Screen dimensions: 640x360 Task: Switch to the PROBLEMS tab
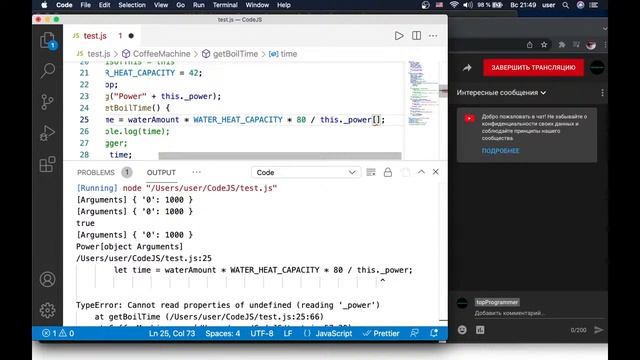point(96,173)
